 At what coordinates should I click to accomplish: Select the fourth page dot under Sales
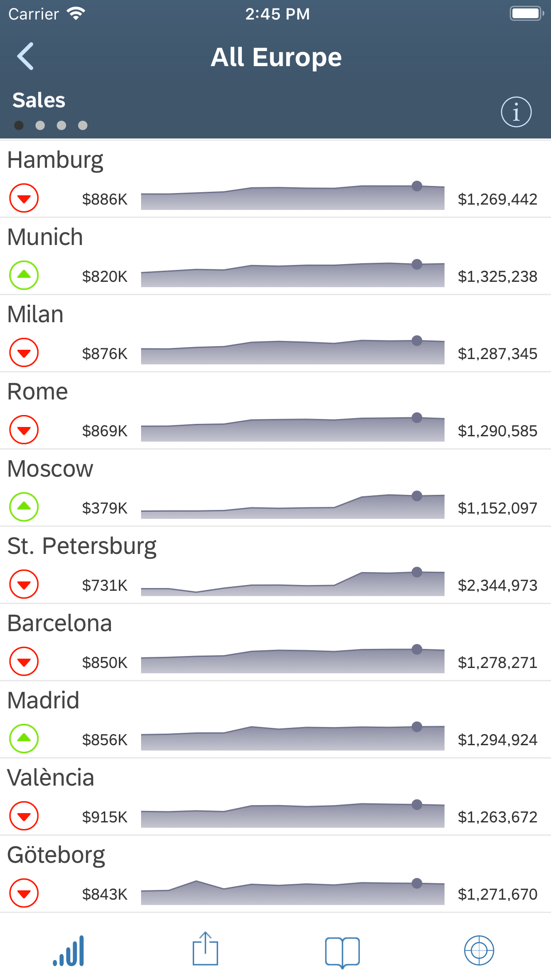click(83, 126)
